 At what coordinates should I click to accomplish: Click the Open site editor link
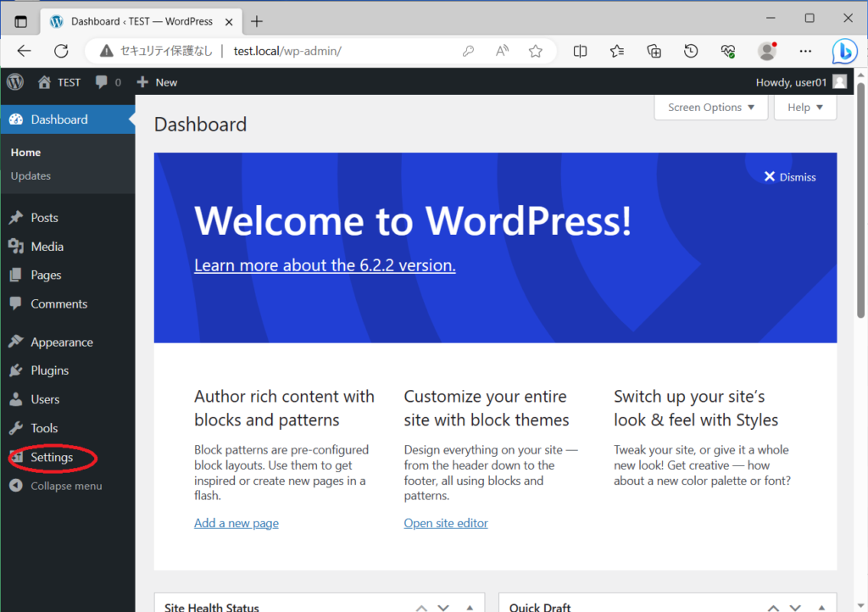click(x=446, y=523)
